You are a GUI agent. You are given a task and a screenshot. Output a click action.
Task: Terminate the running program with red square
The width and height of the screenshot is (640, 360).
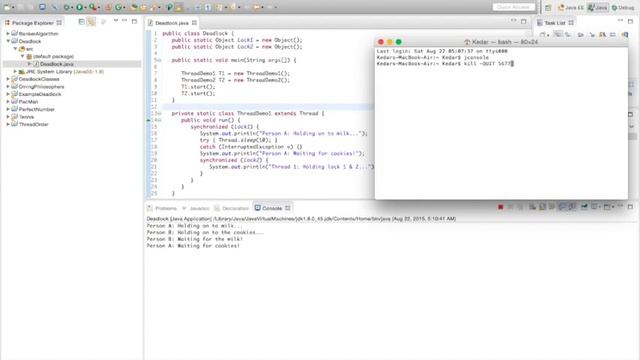pos(500,207)
